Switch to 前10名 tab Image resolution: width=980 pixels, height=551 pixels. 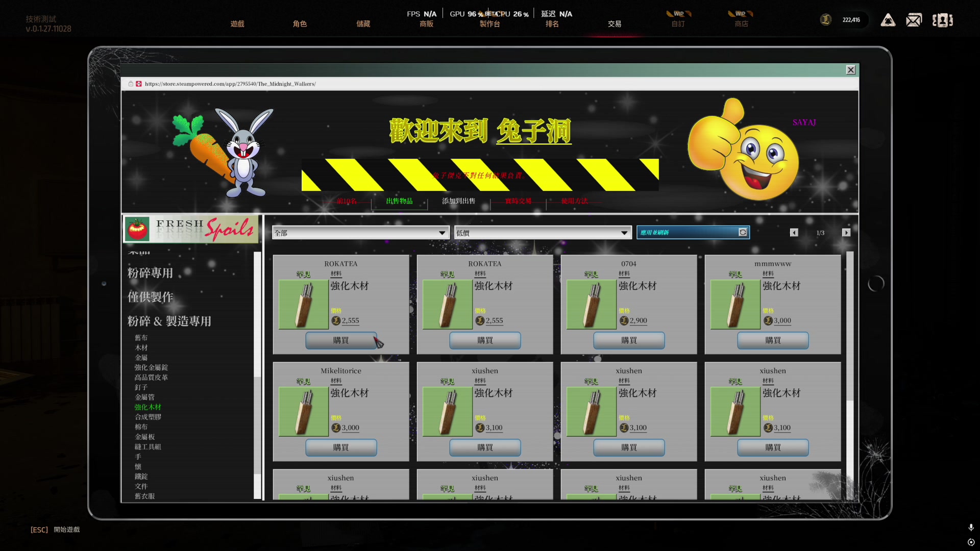(347, 201)
